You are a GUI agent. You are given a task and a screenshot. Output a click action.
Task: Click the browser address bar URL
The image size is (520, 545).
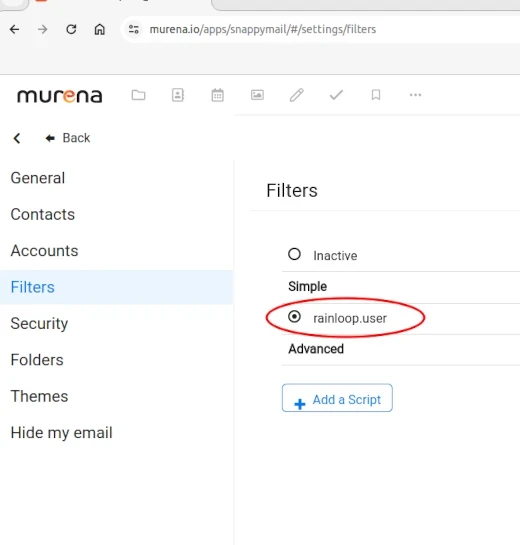click(263, 29)
